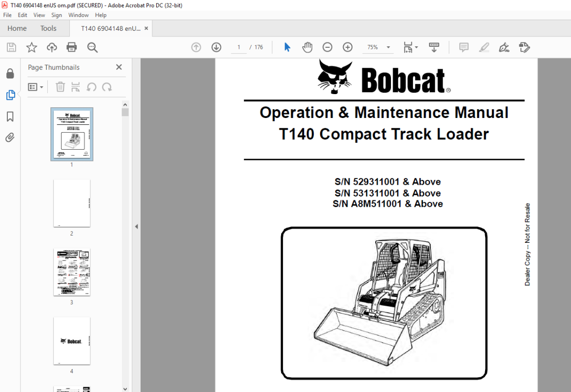Viewport: 571px width, 392px height.
Task: Rotate pages counterclockwise icon
Action: click(91, 87)
